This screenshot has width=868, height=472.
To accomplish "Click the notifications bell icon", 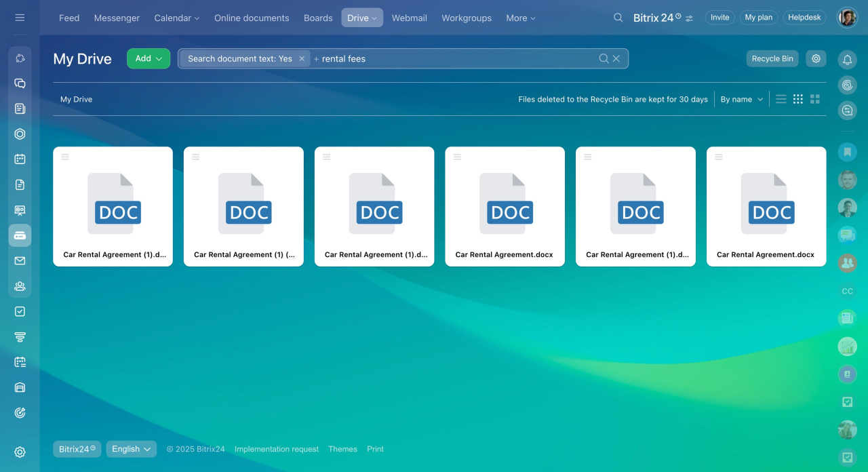I will 847,60.
